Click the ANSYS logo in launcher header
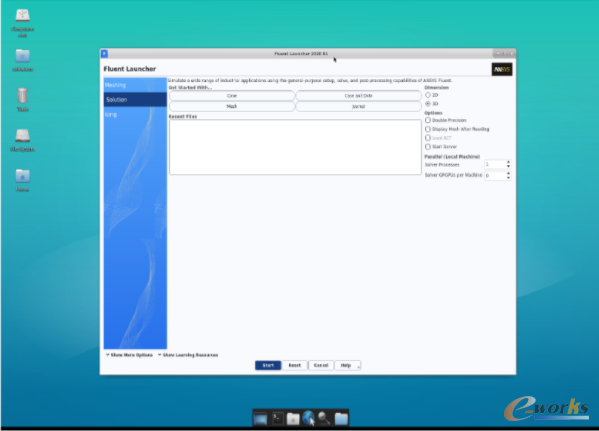The image size is (599, 431). (x=502, y=69)
